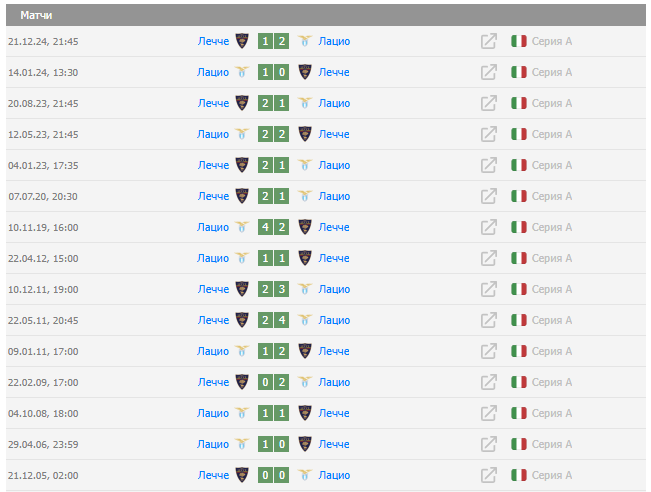This screenshot has width=651, height=492.
Task: Open Лечче link in 29.04.06 match row
Action: 334,444
